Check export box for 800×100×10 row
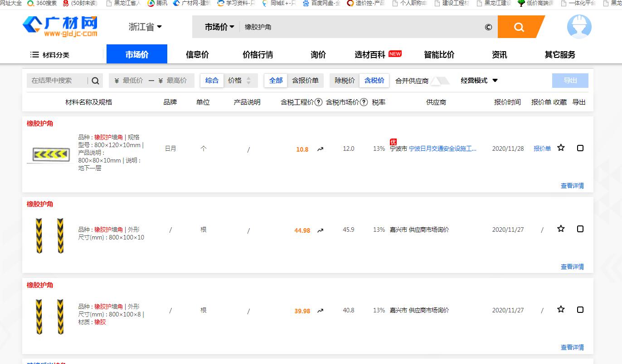 [x=580, y=229]
